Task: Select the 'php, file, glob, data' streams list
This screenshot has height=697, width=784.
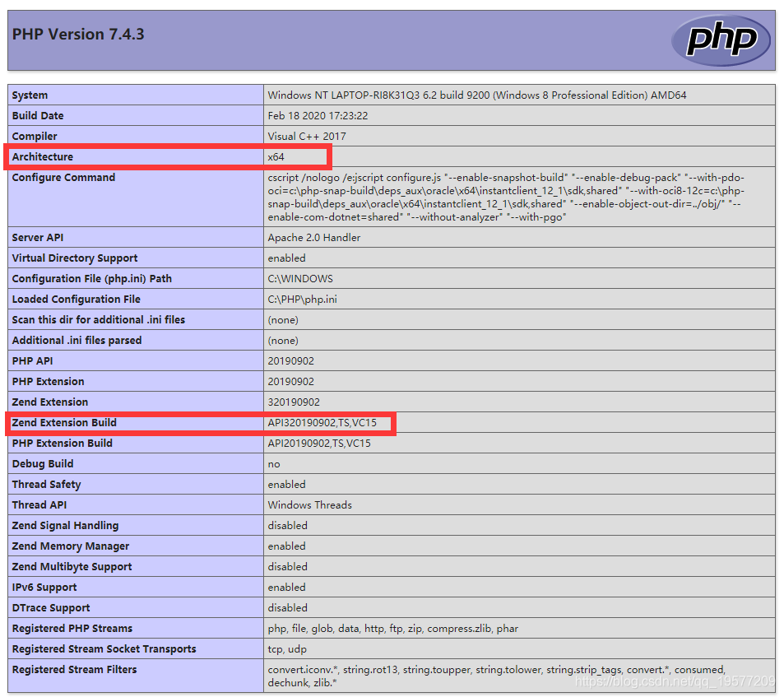Action: [x=392, y=628]
